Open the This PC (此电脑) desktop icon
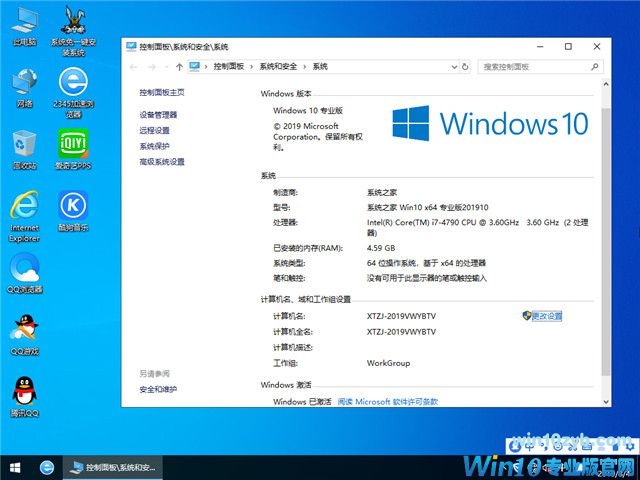Viewport: 640px width, 480px height. [24, 26]
